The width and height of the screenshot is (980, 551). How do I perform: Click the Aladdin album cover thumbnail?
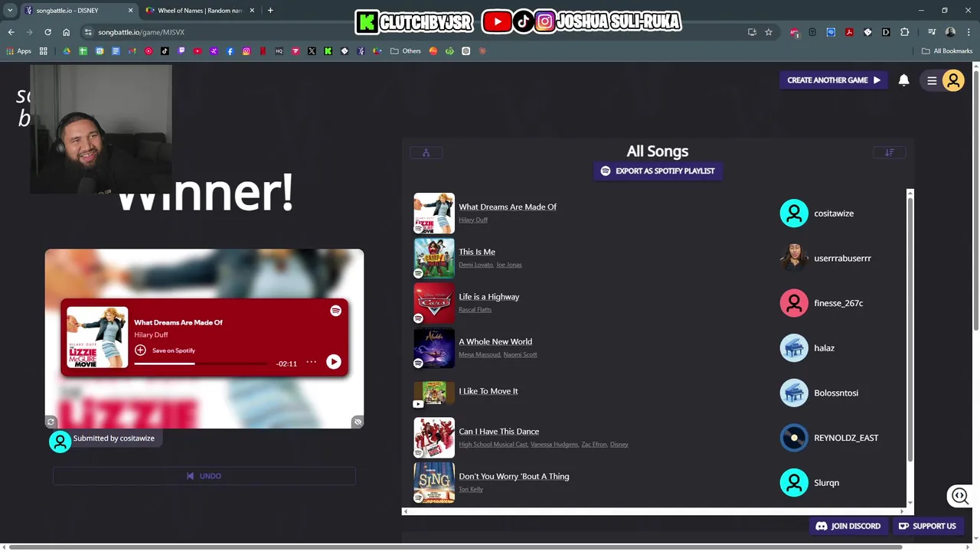click(434, 348)
